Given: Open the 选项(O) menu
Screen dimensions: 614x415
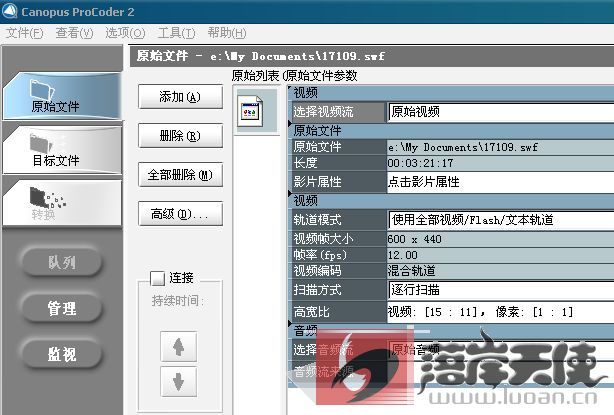Looking at the screenshot, I should (x=125, y=33).
